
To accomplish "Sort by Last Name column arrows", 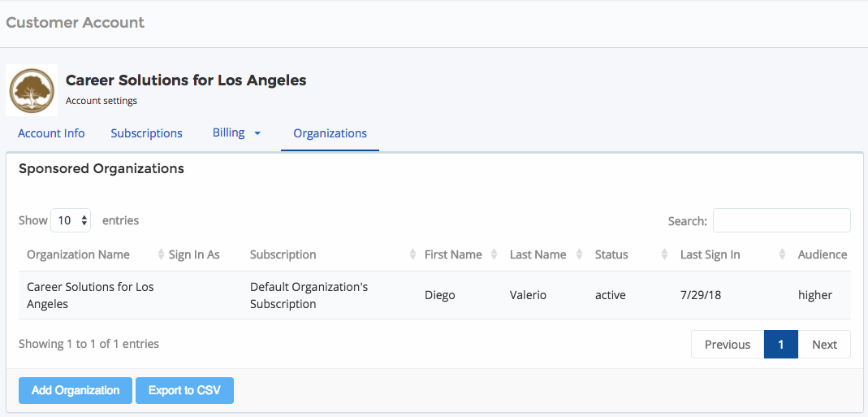I will click(579, 254).
